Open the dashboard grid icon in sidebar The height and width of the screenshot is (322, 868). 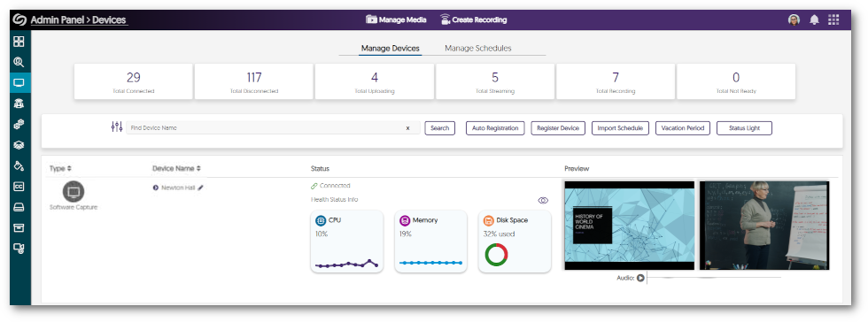19,42
